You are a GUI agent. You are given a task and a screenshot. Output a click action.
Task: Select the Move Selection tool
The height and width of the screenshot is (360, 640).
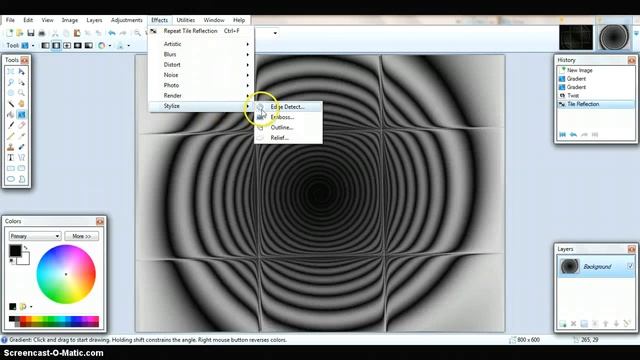pos(21,82)
